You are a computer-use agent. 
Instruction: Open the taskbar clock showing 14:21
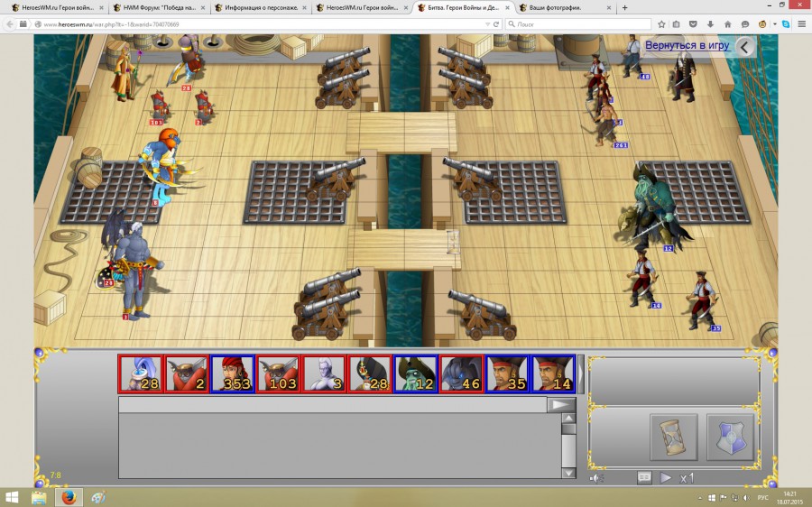[x=789, y=498]
